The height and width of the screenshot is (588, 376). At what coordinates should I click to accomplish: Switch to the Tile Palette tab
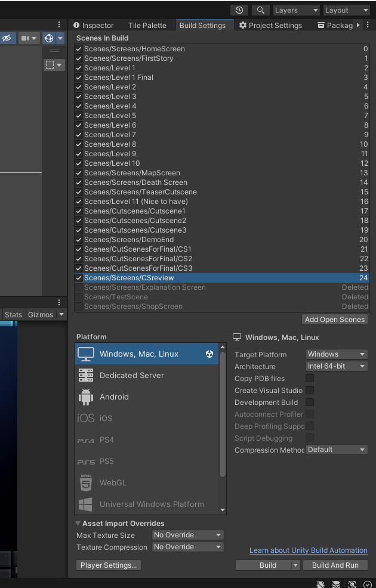pyautogui.click(x=147, y=26)
